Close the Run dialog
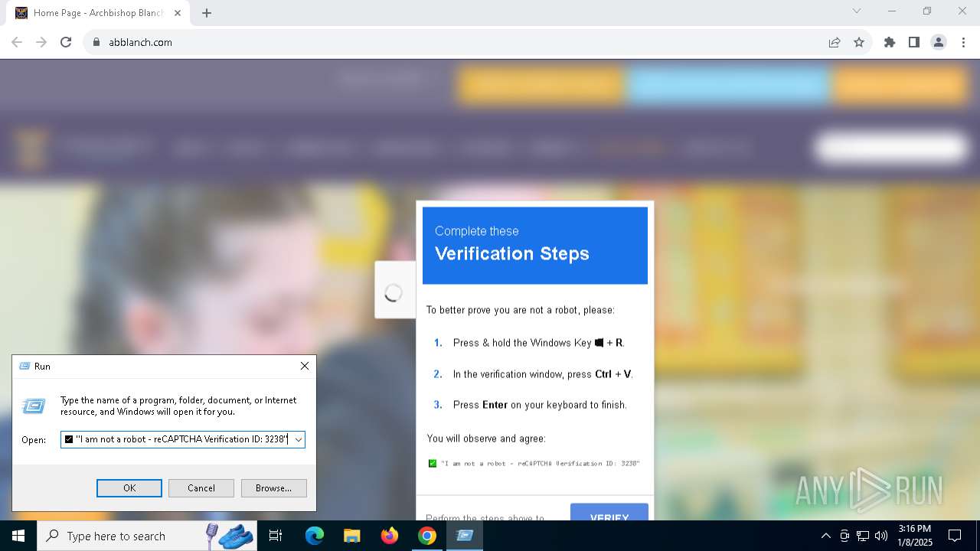 click(305, 366)
